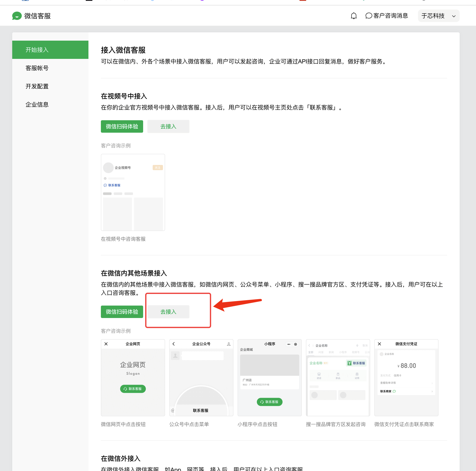Click the 联系客服 link in the 视频号 preview
Image resolution: width=476 pixels, height=471 pixels.
click(x=114, y=185)
